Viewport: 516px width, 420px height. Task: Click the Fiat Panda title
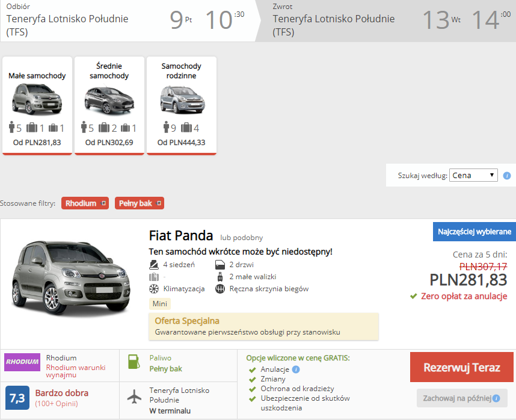[x=181, y=236]
